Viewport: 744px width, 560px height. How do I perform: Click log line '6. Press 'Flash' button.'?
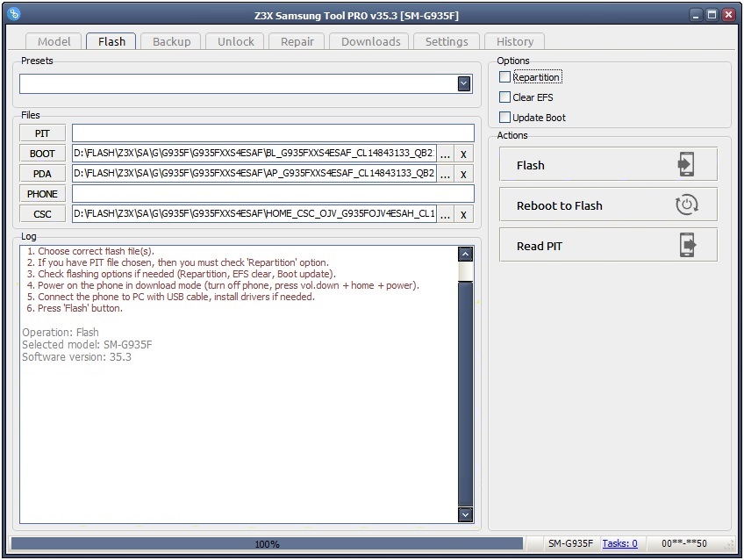(x=75, y=308)
